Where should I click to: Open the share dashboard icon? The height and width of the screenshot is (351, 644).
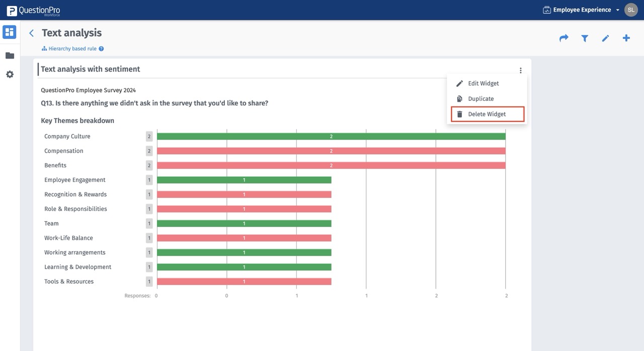[563, 38]
